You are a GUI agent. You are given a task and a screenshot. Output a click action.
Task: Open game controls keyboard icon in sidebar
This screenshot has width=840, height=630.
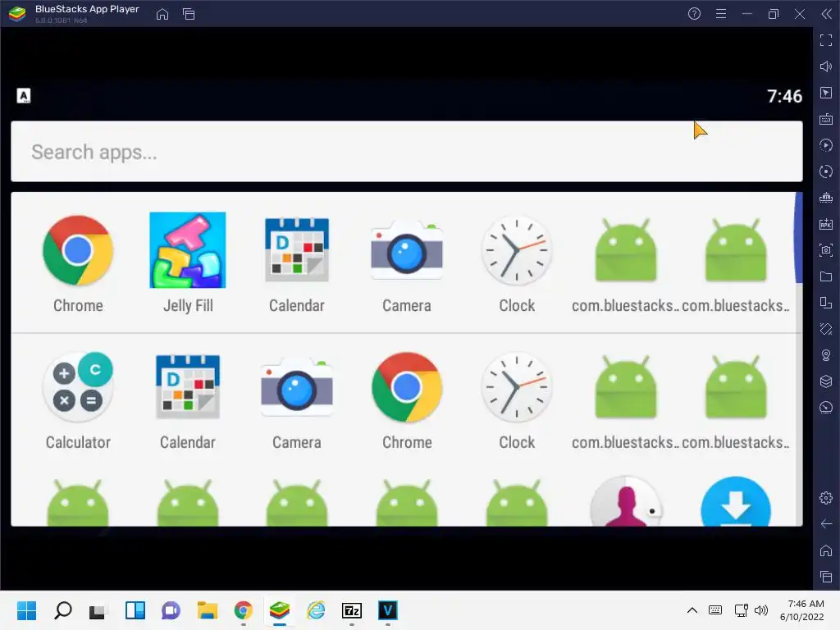pyautogui.click(x=826, y=119)
